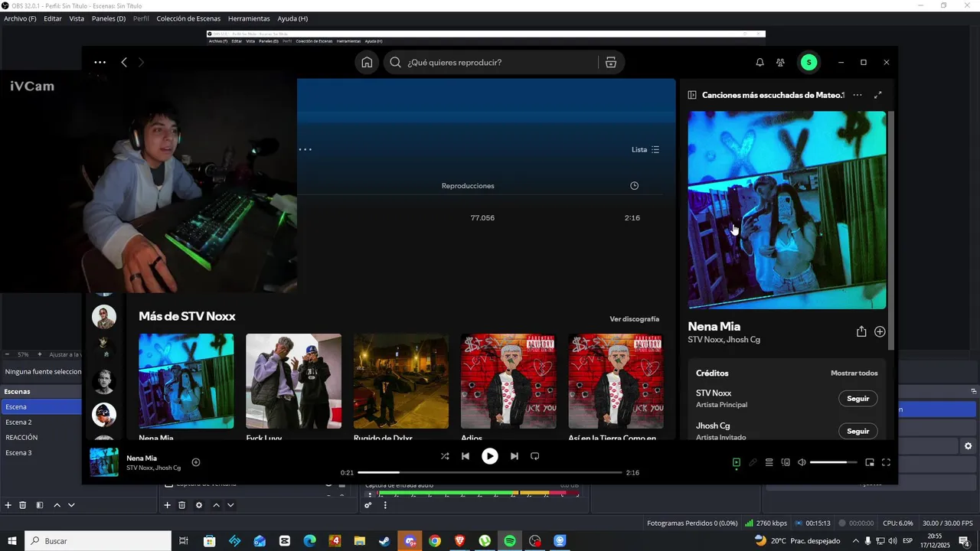Open advanced audio properties in OBS mixer
Viewport: 980px width, 551px height.
[368, 505]
